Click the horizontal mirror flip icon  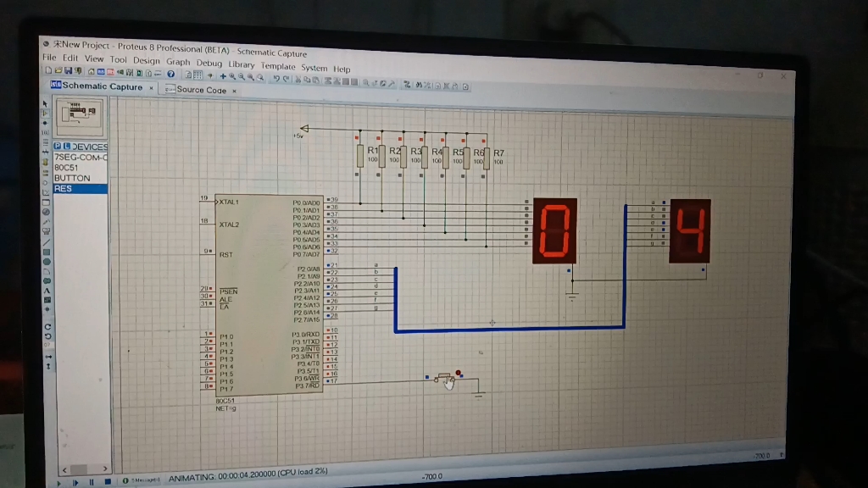[x=48, y=357]
